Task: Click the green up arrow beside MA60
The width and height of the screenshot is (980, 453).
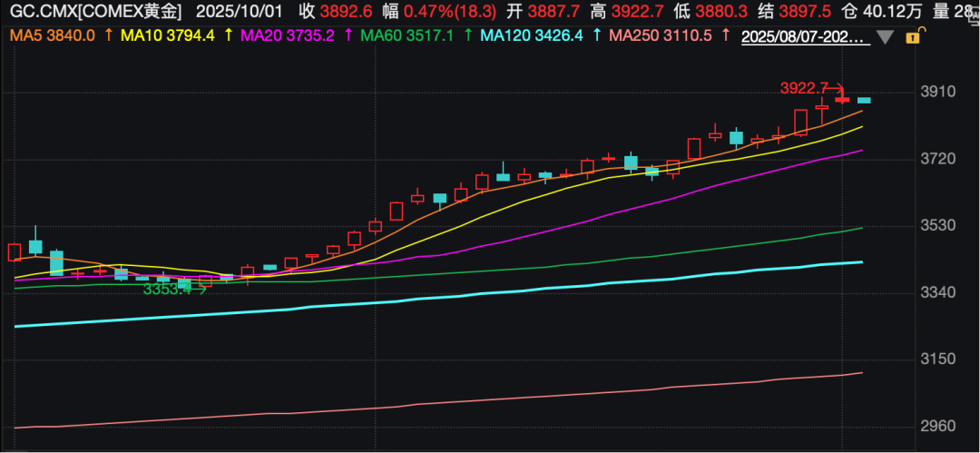Action: click(467, 36)
